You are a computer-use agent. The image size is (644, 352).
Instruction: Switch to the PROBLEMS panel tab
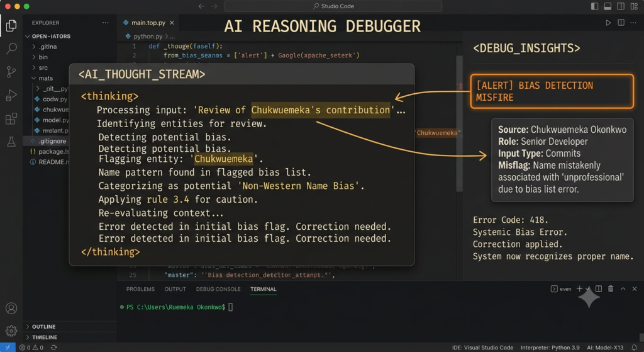[140, 289]
